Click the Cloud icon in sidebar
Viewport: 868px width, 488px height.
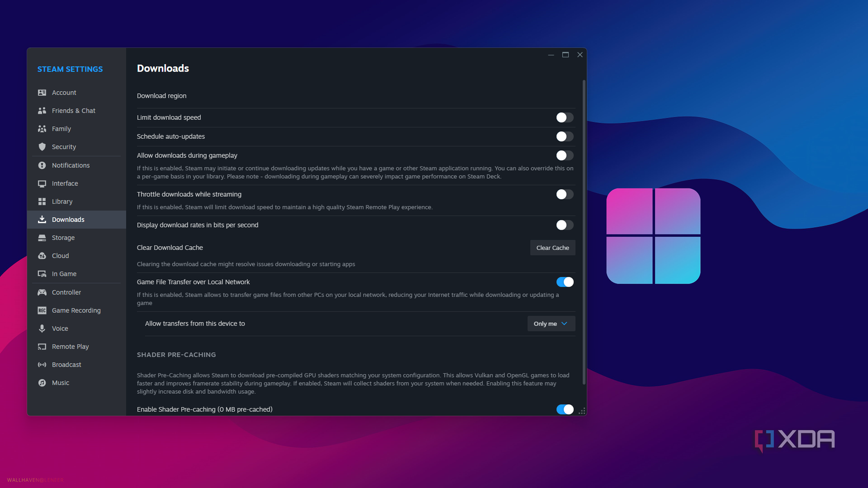[x=42, y=256]
